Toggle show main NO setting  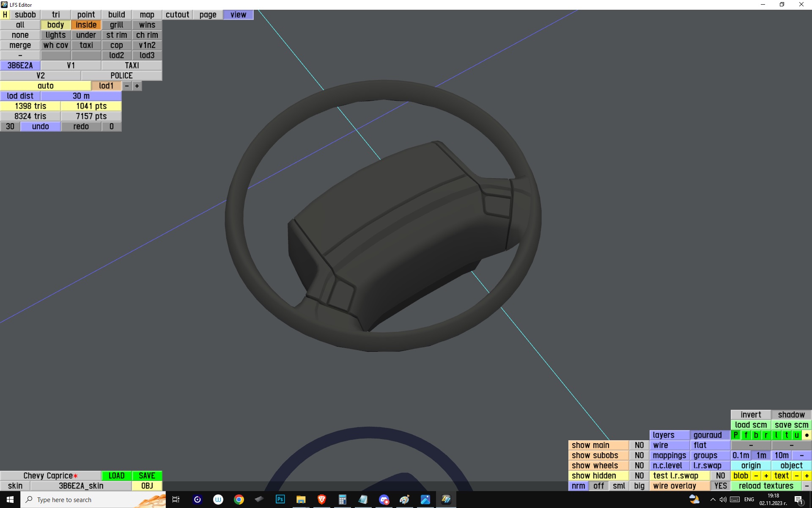point(639,445)
